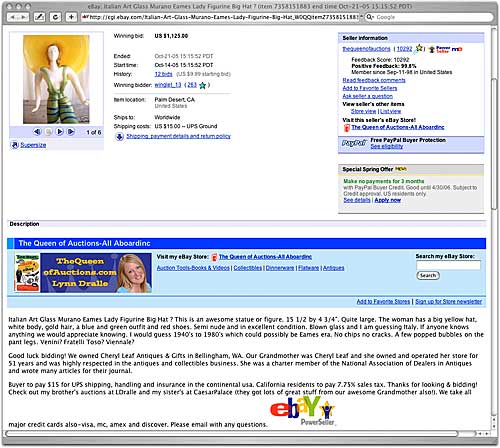Image resolution: width=500 pixels, height=448 pixels.
Task: Click the horizontal scrollbar right arrow
Action: tap(487, 434)
